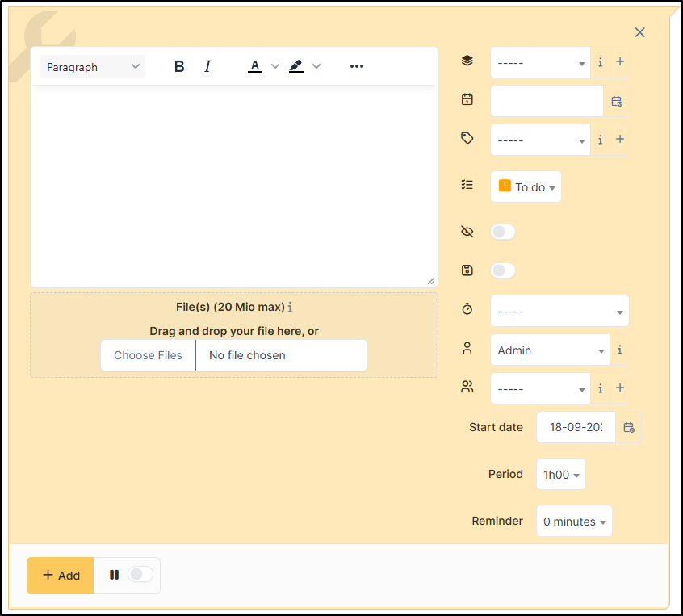Open the Paragraph style dropdown

click(x=93, y=67)
